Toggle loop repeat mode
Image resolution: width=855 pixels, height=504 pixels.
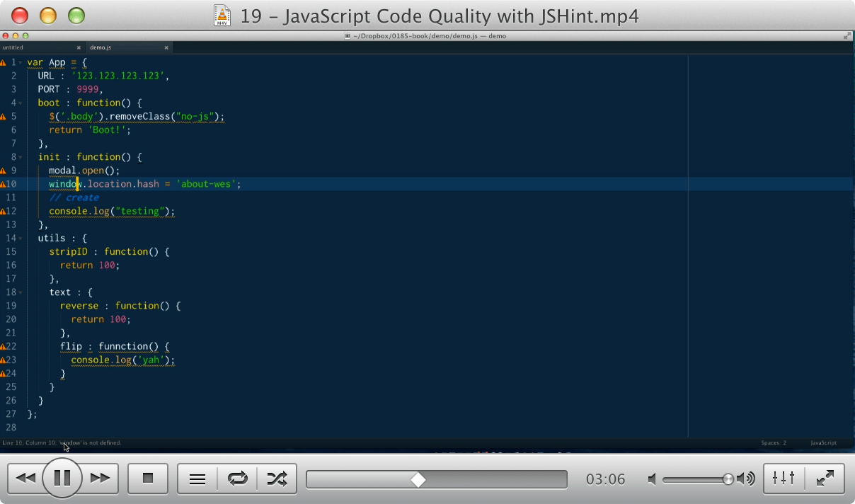237,479
